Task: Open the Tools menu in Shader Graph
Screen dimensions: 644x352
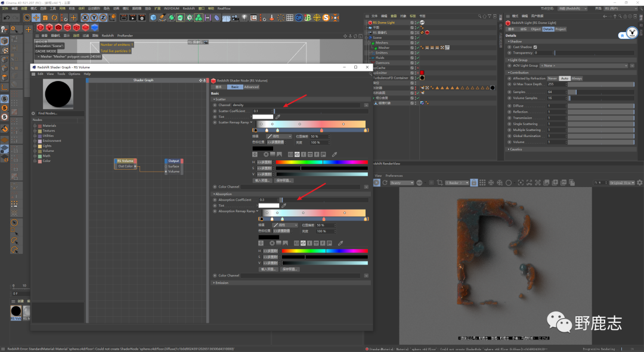Action: point(61,74)
